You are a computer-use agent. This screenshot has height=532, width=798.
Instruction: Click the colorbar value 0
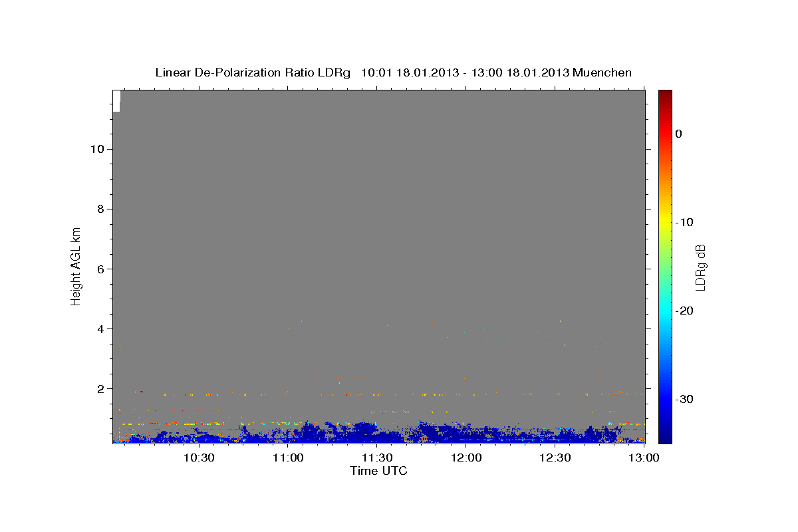pyautogui.click(x=679, y=134)
